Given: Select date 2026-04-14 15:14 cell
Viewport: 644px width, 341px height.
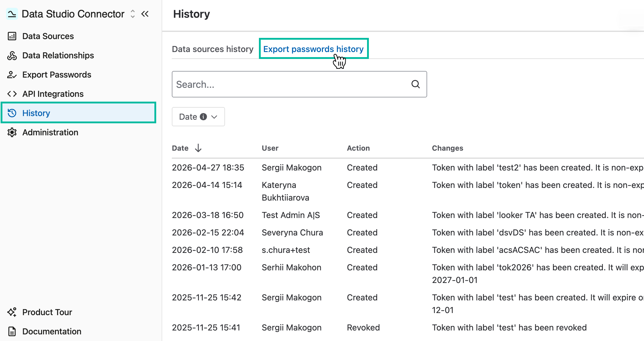Looking at the screenshot, I should pos(207,185).
